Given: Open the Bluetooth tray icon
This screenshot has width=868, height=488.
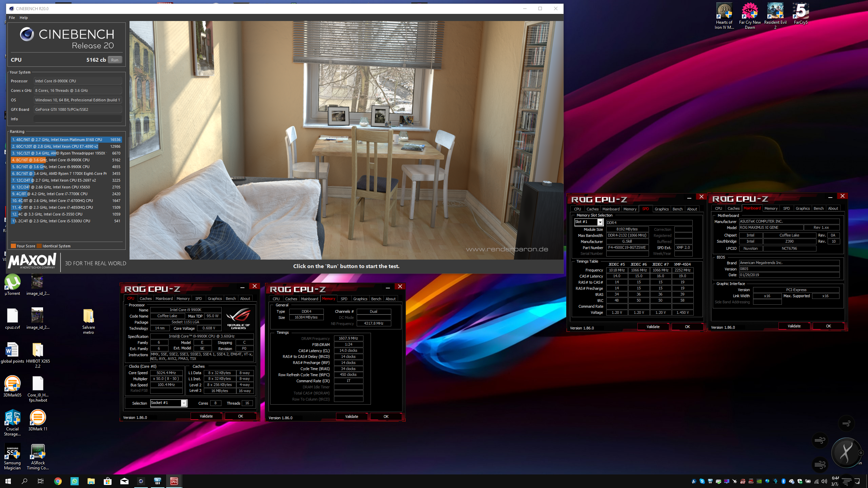Looking at the screenshot, I should coord(784,481).
